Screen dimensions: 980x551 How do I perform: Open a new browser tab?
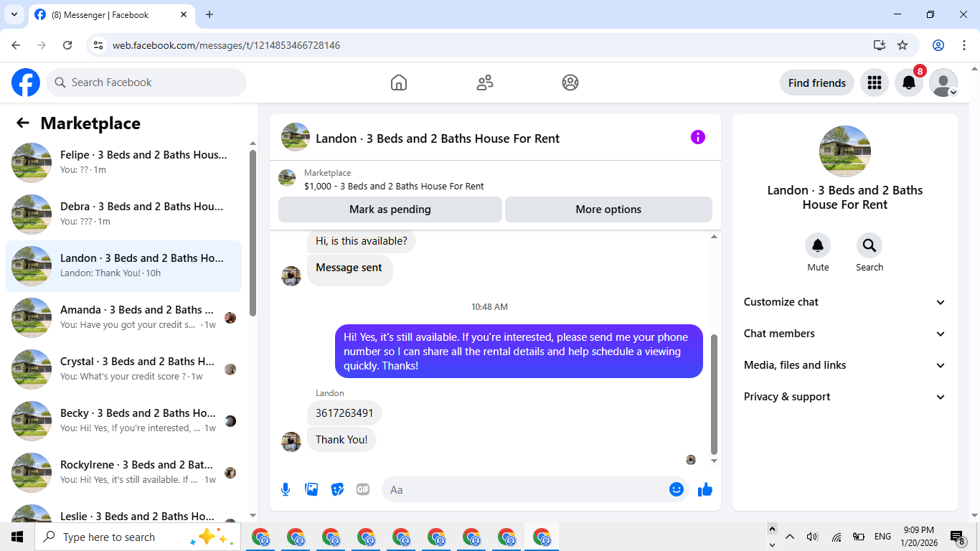(x=209, y=14)
